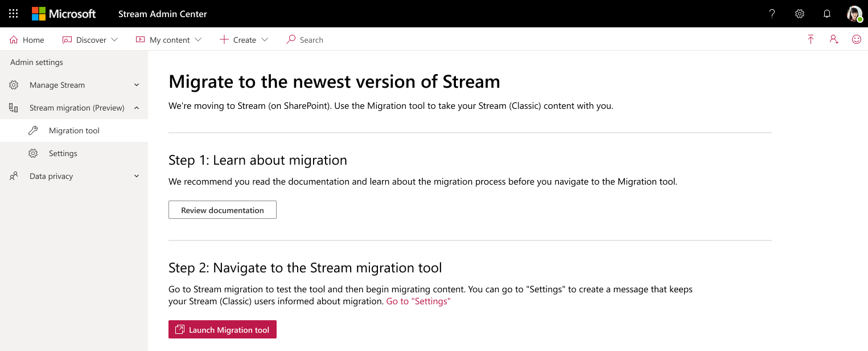The image size is (868, 351).
Task: Open the feedback smiley icon
Action: tap(857, 40)
